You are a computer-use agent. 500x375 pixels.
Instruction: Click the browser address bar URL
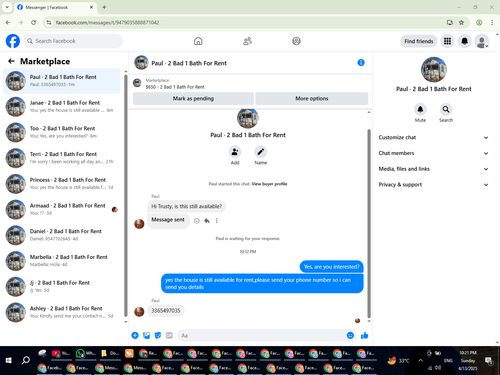click(x=107, y=22)
